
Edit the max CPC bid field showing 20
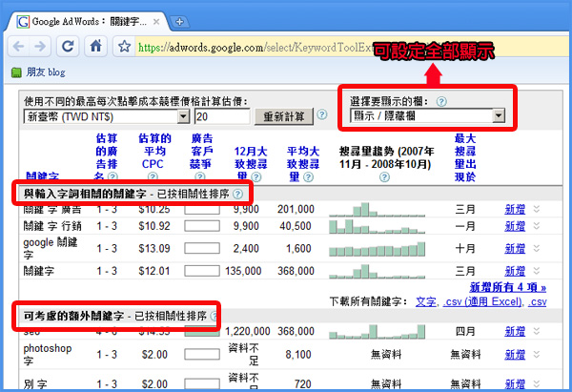point(222,116)
